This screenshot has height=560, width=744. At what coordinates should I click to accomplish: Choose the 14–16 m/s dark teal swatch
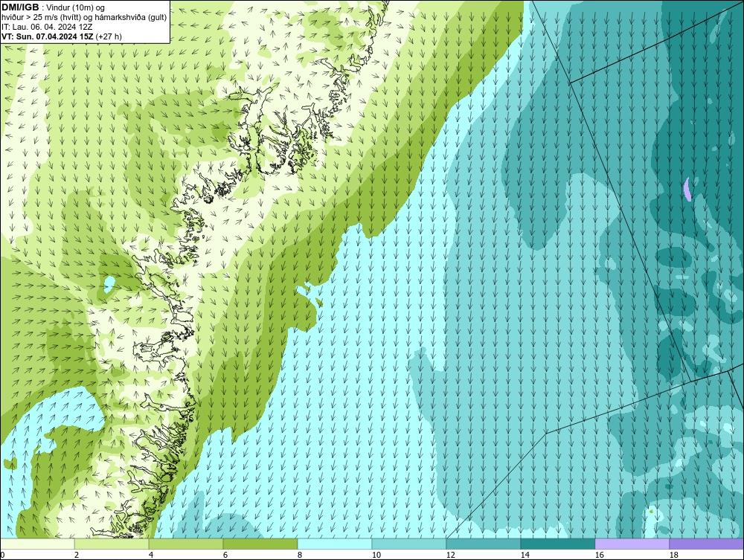tap(557, 544)
